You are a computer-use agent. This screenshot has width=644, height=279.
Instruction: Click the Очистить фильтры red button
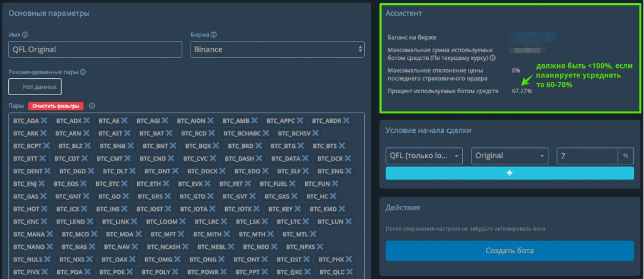[x=56, y=106]
